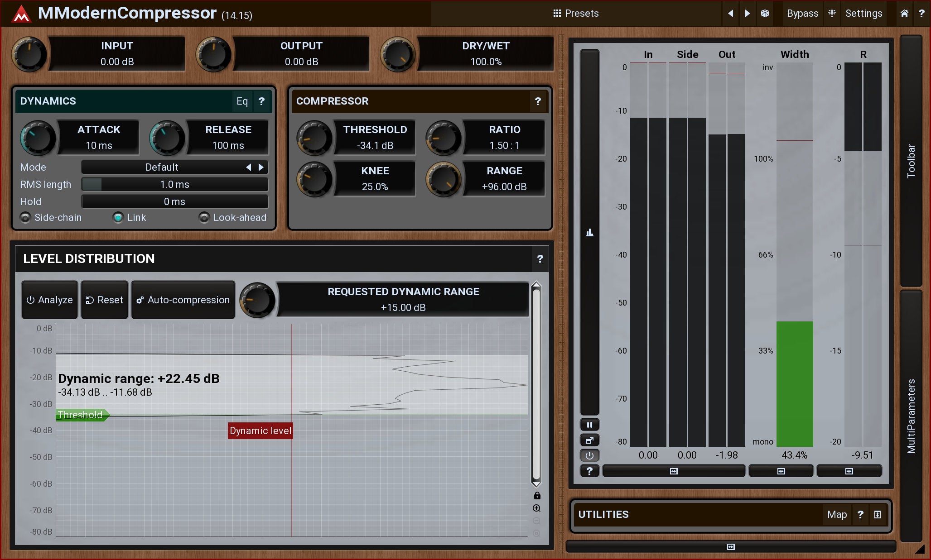Turn on Look-ahead
The width and height of the screenshot is (931, 560).
tap(204, 218)
